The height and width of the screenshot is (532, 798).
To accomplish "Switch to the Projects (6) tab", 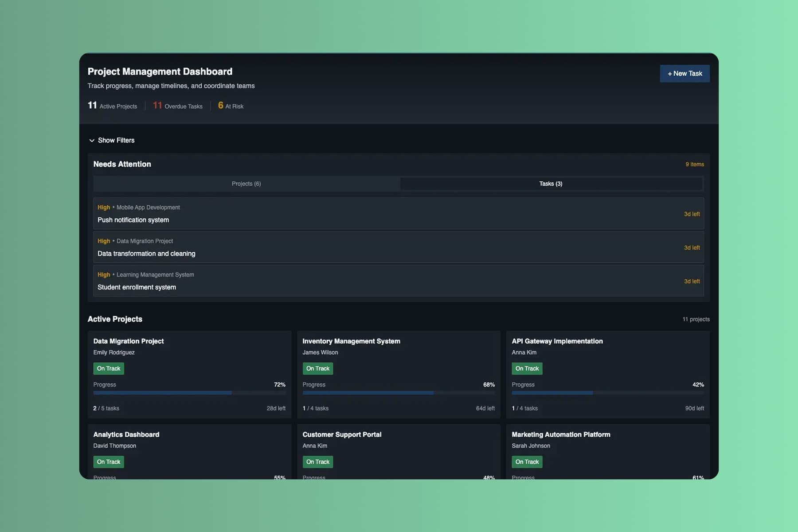I will click(246, 184).
